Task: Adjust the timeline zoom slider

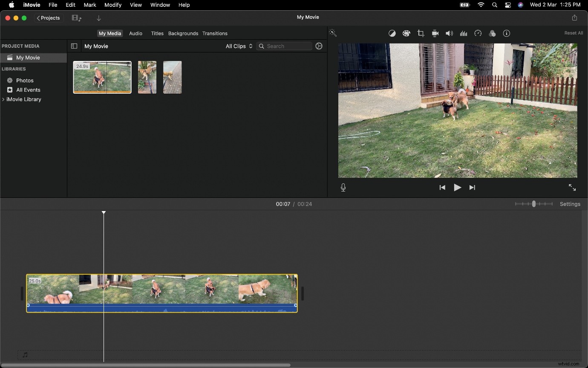Action: pyautogui.click(x=534, y=204)
